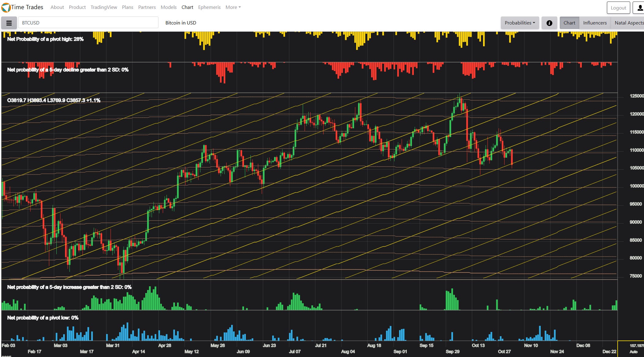Open the hamburger sidebar menu

9,23
